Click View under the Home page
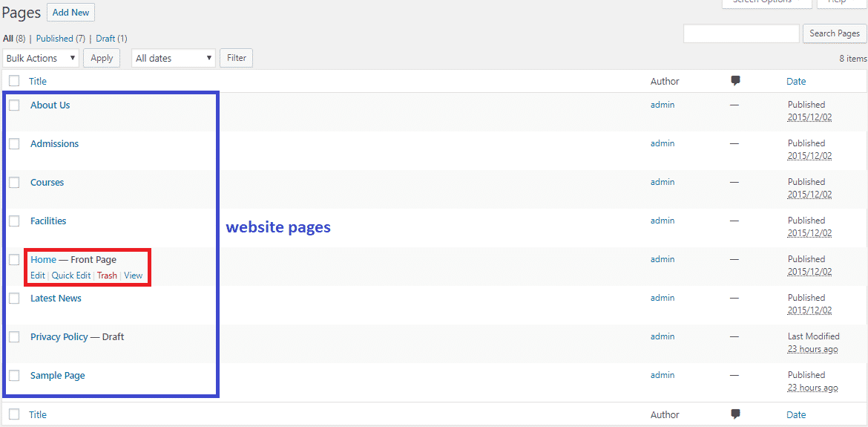The width and height of the screenshot is (868, 427). [x=134, y=276]
